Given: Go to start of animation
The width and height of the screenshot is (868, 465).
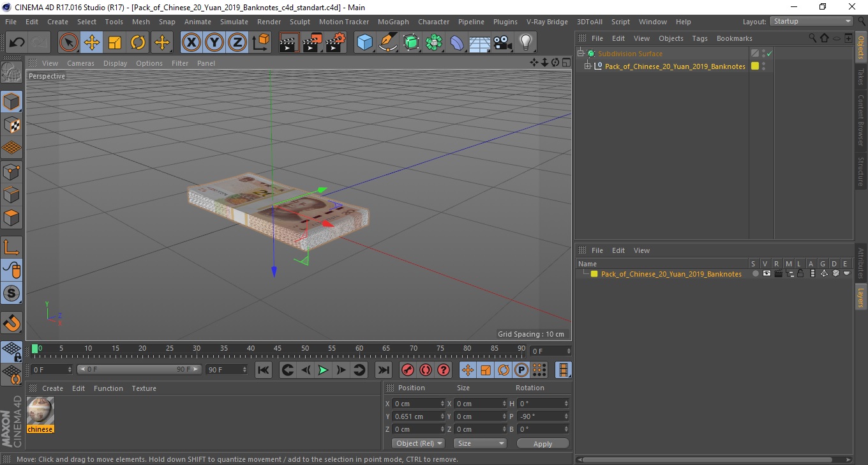Looking at the screenshot, I should (x=263, y=370).
